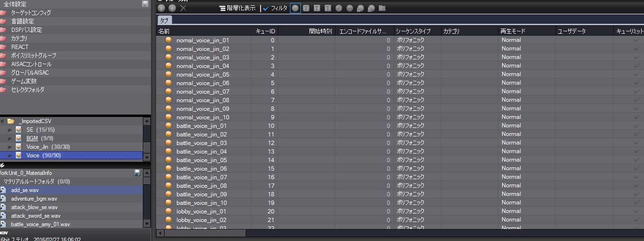The width and height of the screenshot is (644, 241).
Task: Click left arrow of horizontal scrollbar
Action: 160,233
